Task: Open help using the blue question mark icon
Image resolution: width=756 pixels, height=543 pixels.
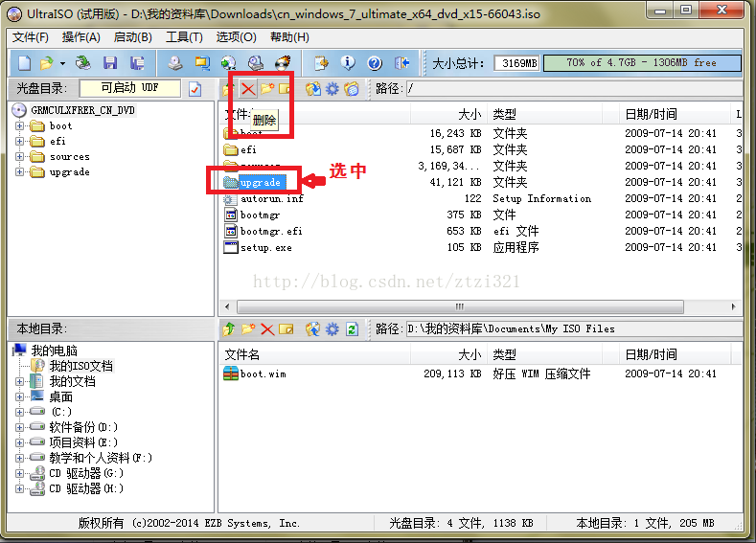Action: 375,63
